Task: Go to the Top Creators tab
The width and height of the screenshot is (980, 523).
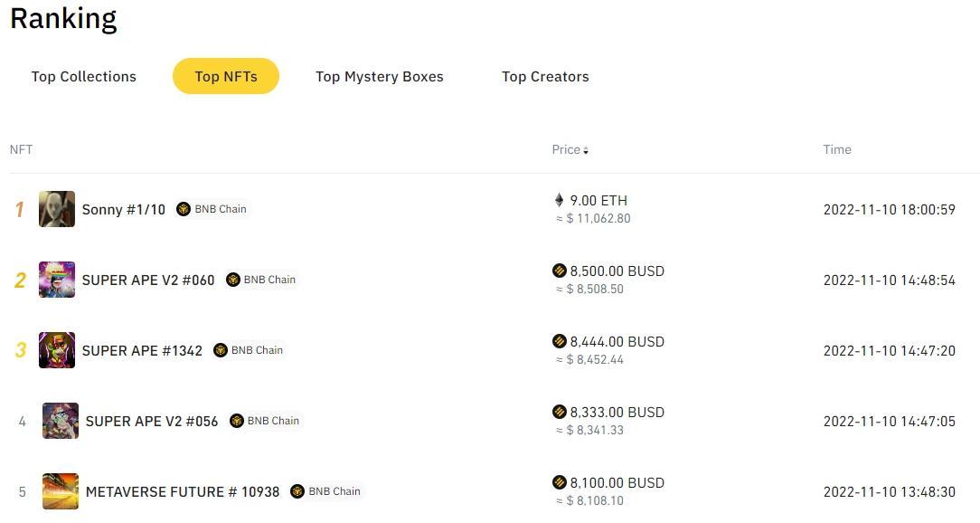Action: pyautogui.click(x=545, y=77)
